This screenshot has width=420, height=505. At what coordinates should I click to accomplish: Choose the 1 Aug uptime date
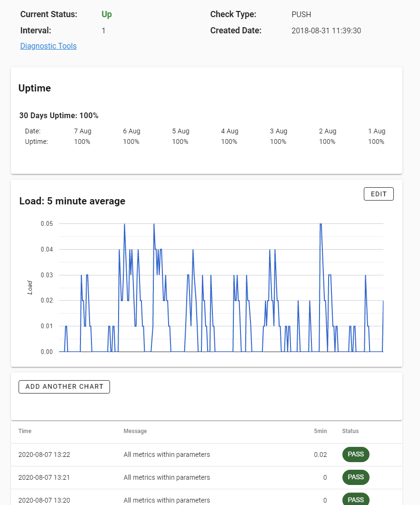coord(376,131)
